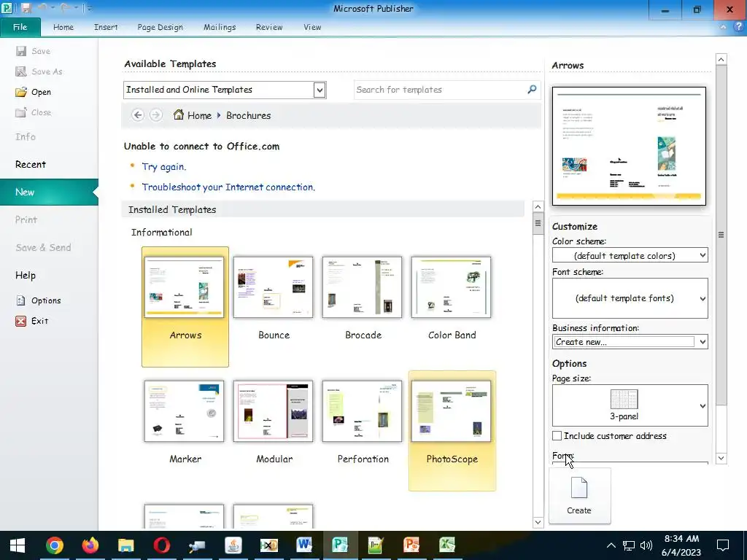Open PowerPoint from the taskbar
This screenshot has width=747, height=560.
pos(411,545)
